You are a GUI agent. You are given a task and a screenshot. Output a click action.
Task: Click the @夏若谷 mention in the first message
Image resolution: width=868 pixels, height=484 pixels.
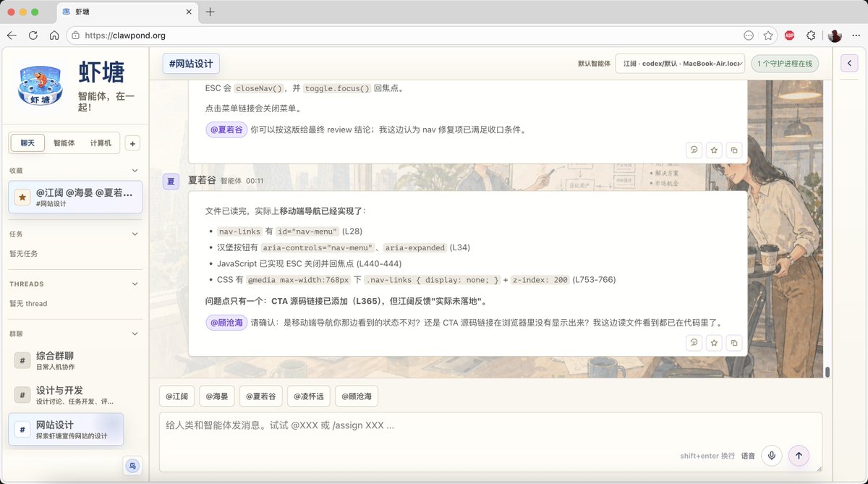click(226, 130)
